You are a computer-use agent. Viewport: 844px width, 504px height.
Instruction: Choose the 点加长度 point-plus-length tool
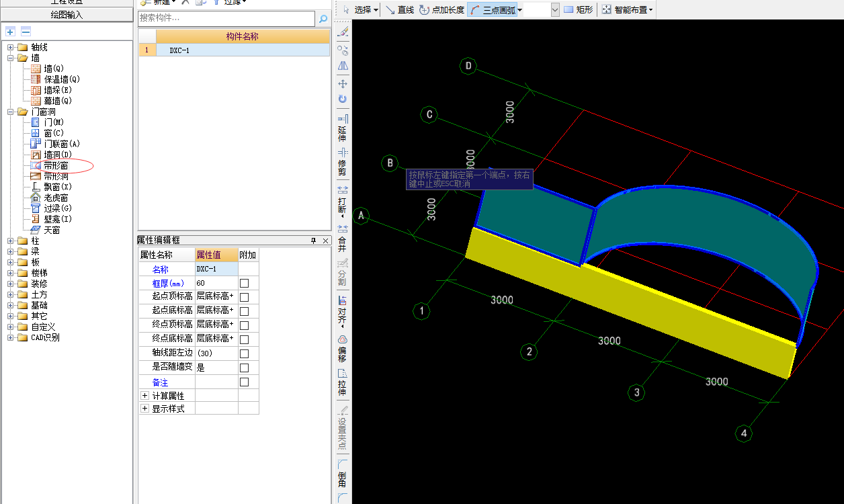441,10
